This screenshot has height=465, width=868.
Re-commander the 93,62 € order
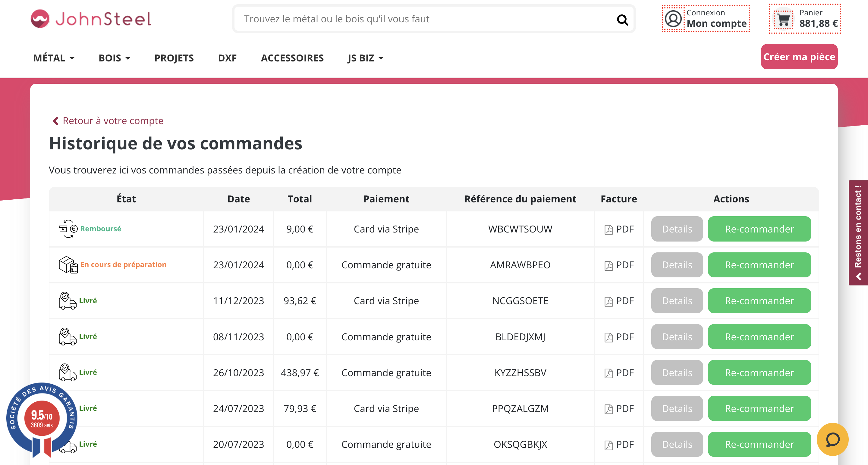pos(759,301)
